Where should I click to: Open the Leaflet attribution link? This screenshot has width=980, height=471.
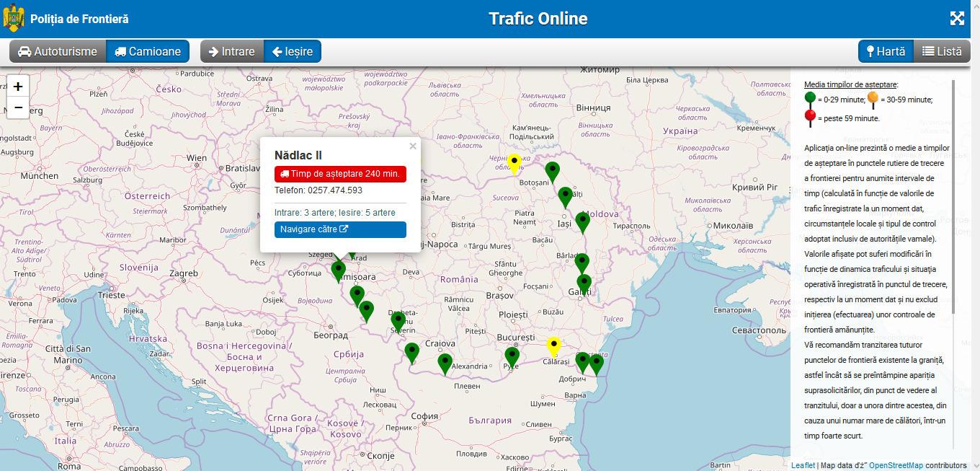point(803,465)
